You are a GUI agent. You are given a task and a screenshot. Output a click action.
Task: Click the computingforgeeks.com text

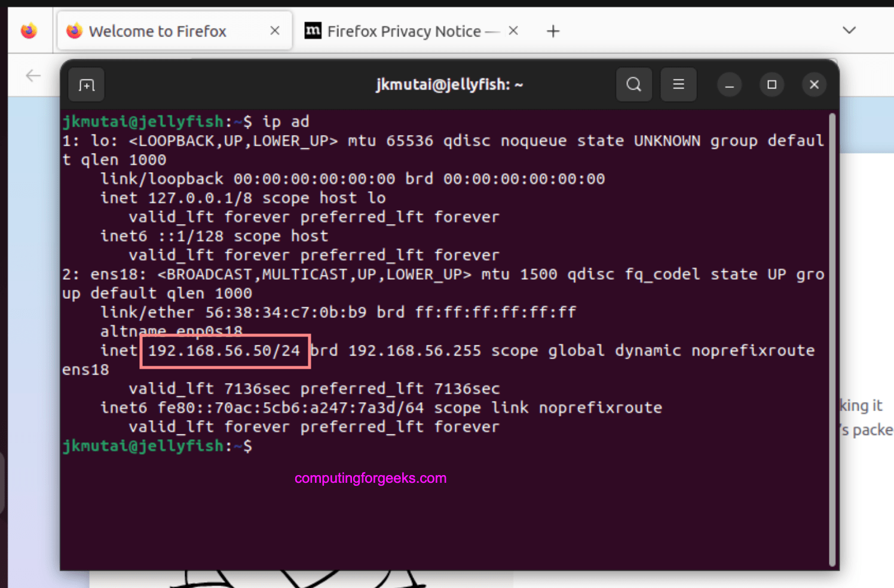coord(370,477)
